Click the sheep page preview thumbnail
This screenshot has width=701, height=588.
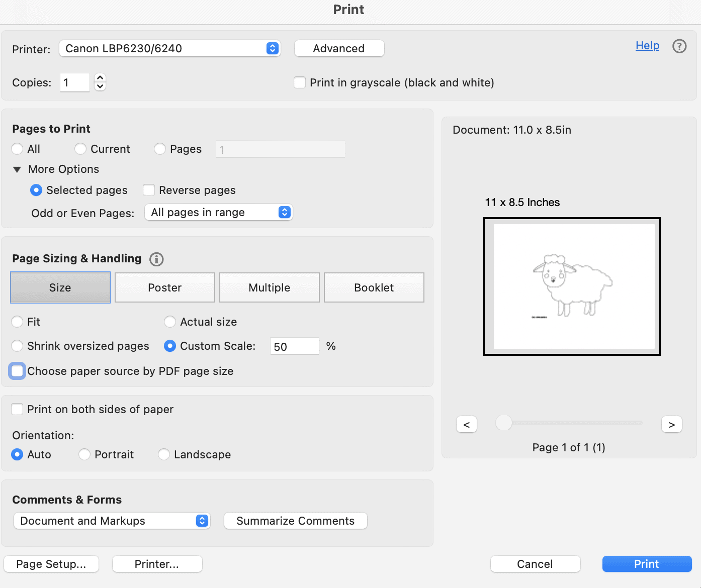(572, 286)
